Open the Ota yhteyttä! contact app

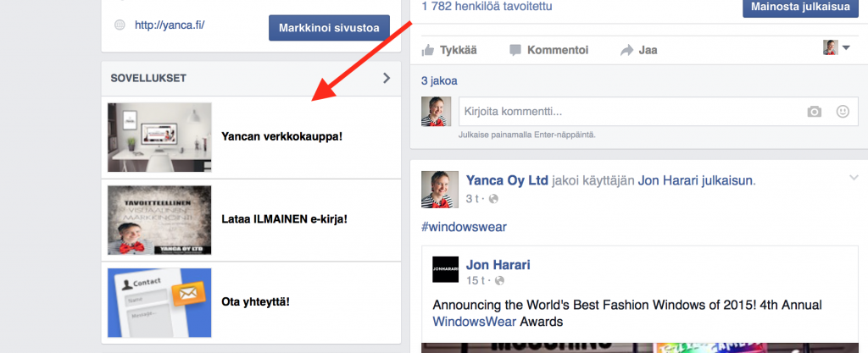(x=255, y=302)
